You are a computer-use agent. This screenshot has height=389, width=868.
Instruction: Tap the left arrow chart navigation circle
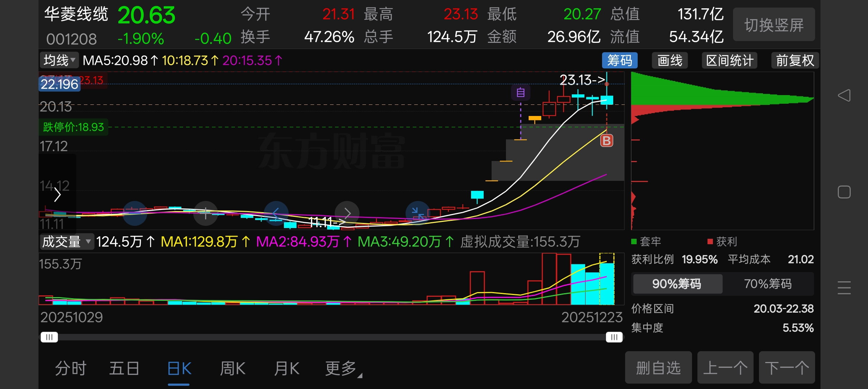(x=276, y=213)
